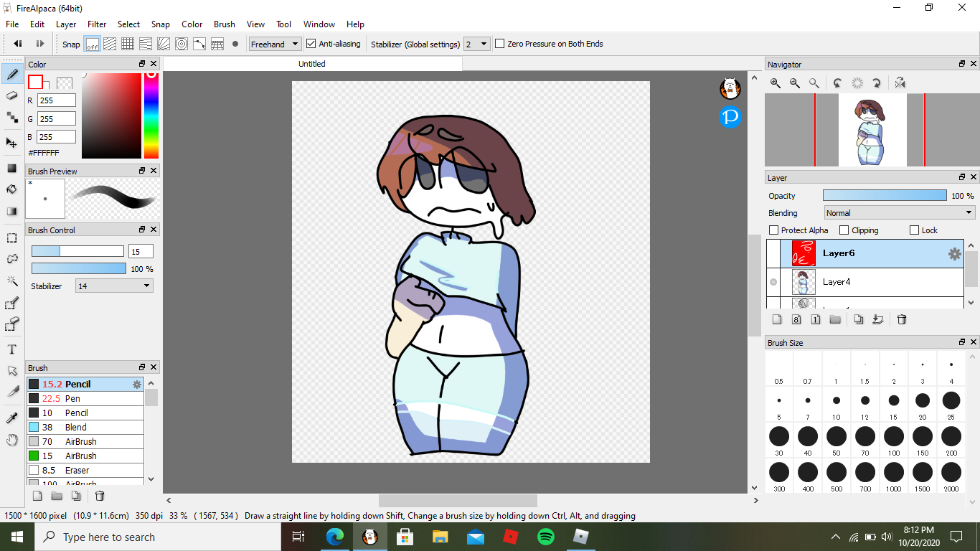Screen dimensions: 980x551
Task: Enable Zero Pressure on Both Ends
Action: pyautogui.click(x=500, y=44)
